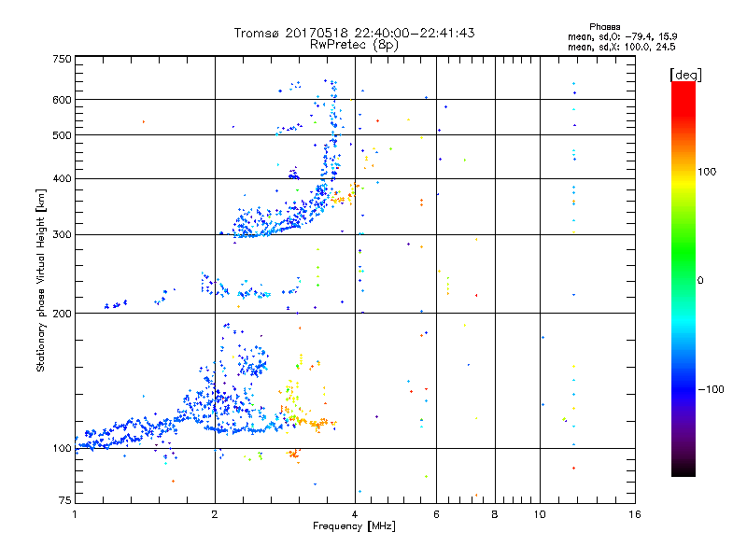Click the '[deg]' colorbar unit label
The height and width of the screenshot is (560, 747).
[685, 75]
